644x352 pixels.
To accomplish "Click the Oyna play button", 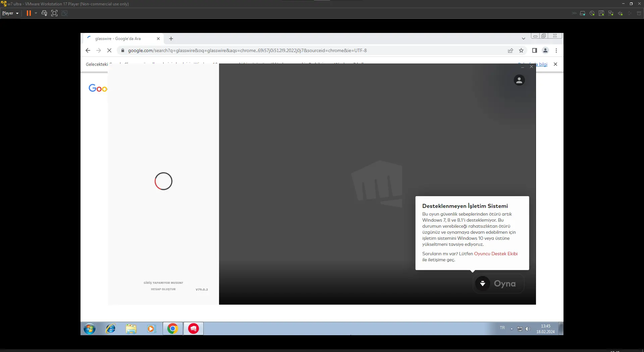I will 499,283.
